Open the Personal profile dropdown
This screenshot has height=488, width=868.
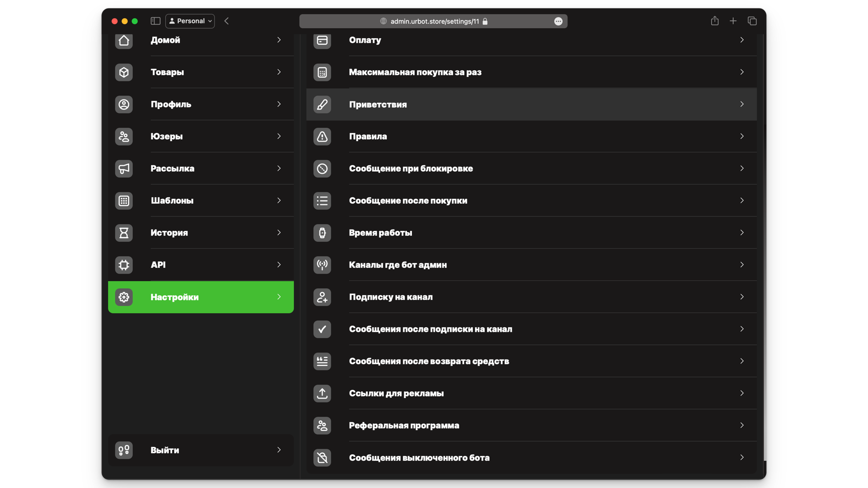pos(190,21)
